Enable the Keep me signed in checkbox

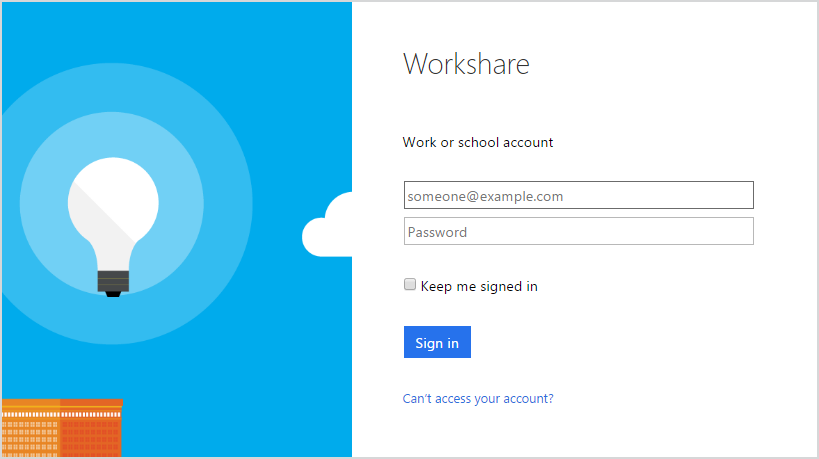pos(410,284)
